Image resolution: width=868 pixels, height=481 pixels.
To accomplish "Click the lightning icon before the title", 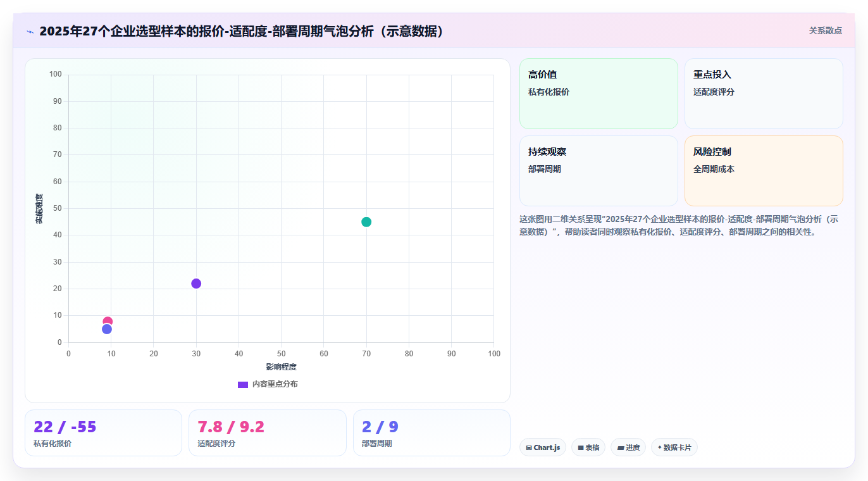I will click(x=30, y=31).
